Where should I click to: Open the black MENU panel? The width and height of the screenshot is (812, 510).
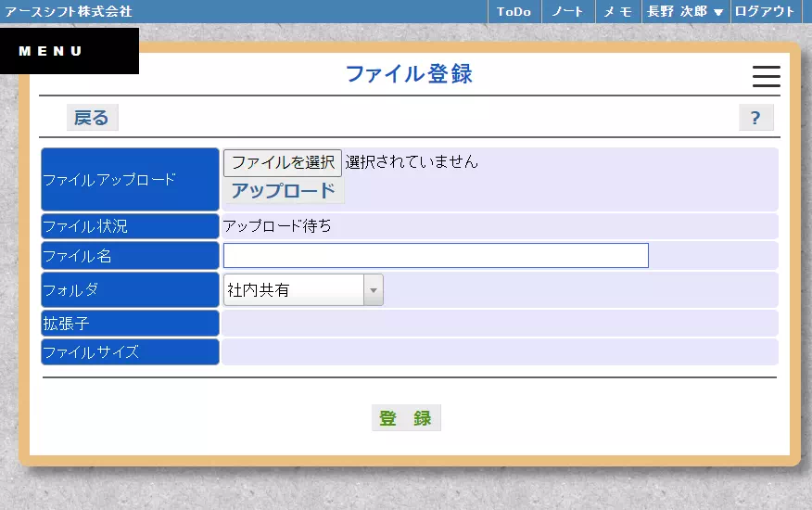click(x=70, y=51)
